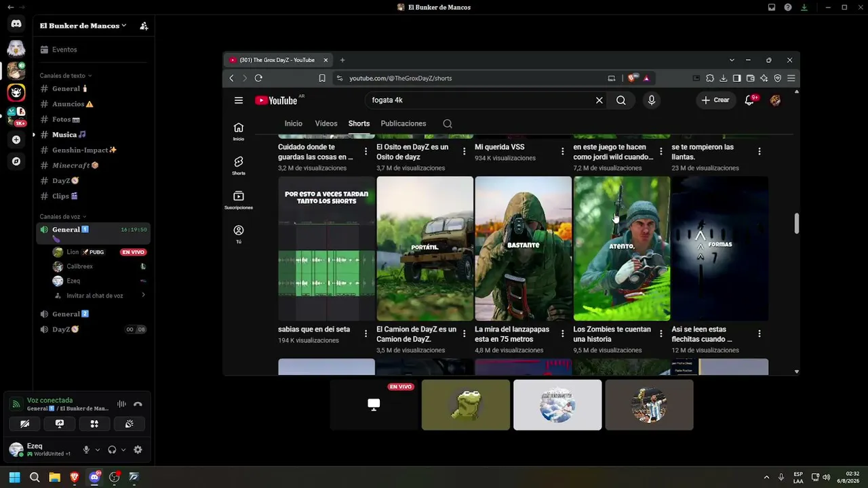Open a new browser tab
The height and width of the screenshot is (488, 868).
(x=342, y=60)
